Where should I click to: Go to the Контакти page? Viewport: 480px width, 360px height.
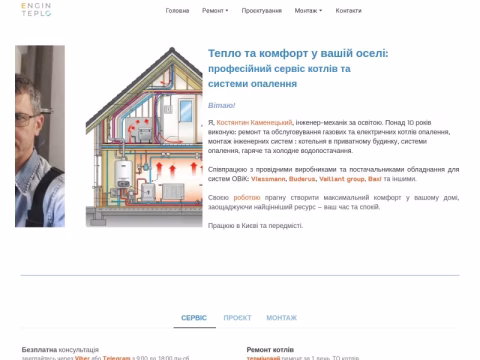tap(348, 11)
